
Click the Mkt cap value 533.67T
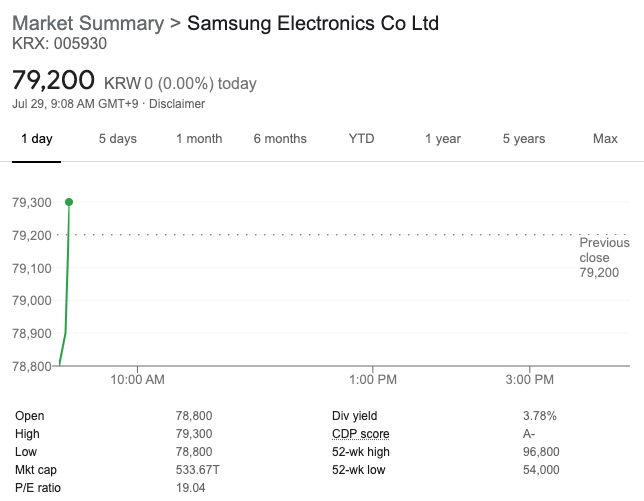pos(198,469)
